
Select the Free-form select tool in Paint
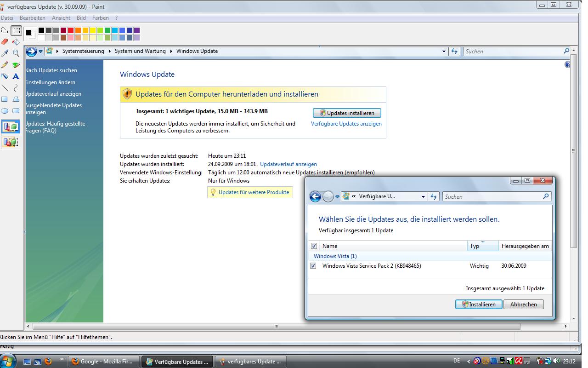pyautogui.click(x=5, y=31)
